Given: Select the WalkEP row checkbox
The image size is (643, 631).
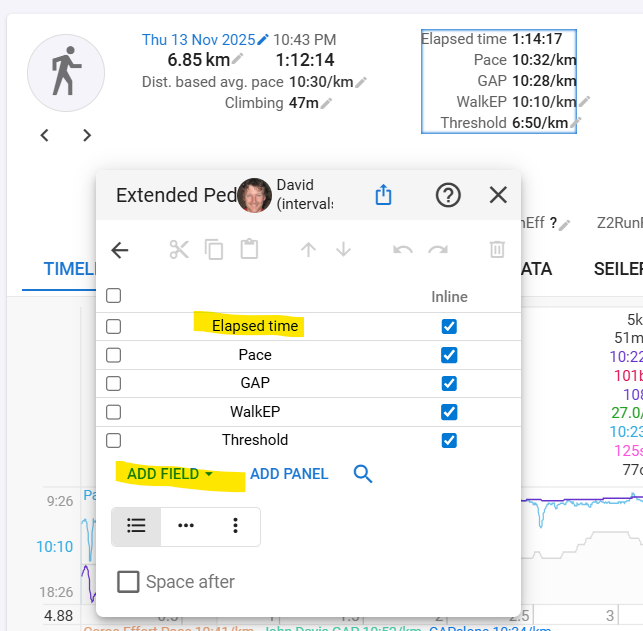Looking at the screenshot, I should 113,412.
